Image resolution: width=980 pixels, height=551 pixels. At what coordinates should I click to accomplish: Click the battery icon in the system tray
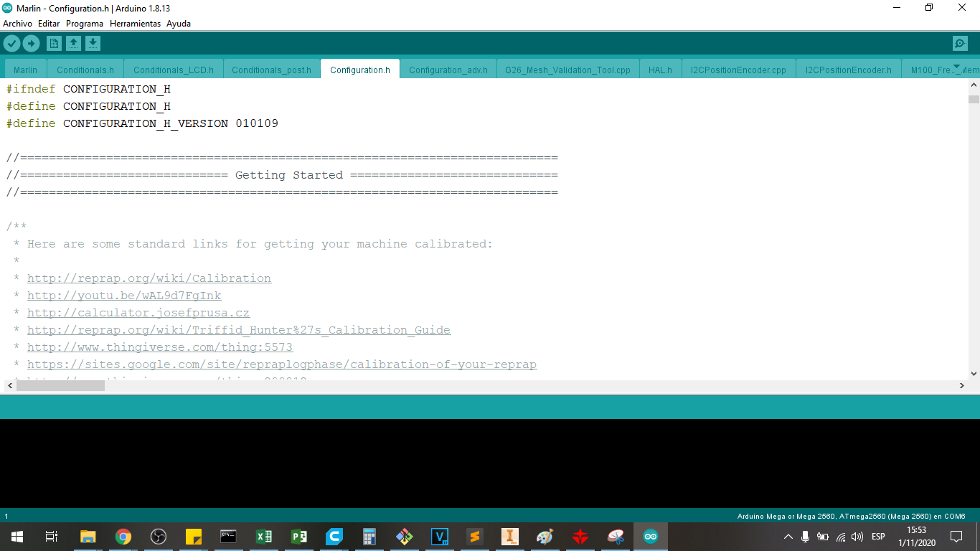(823, 537)
